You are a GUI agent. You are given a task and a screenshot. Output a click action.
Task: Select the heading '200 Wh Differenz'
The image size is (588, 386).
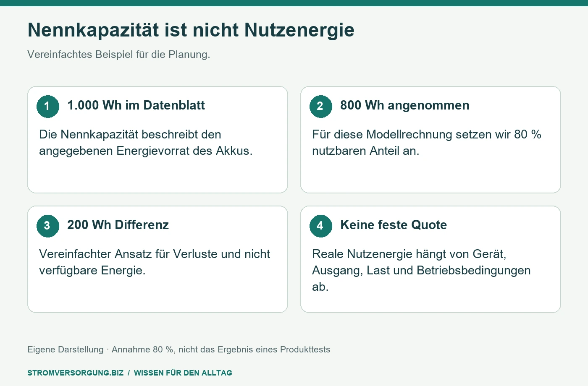(x=118, y=225)
